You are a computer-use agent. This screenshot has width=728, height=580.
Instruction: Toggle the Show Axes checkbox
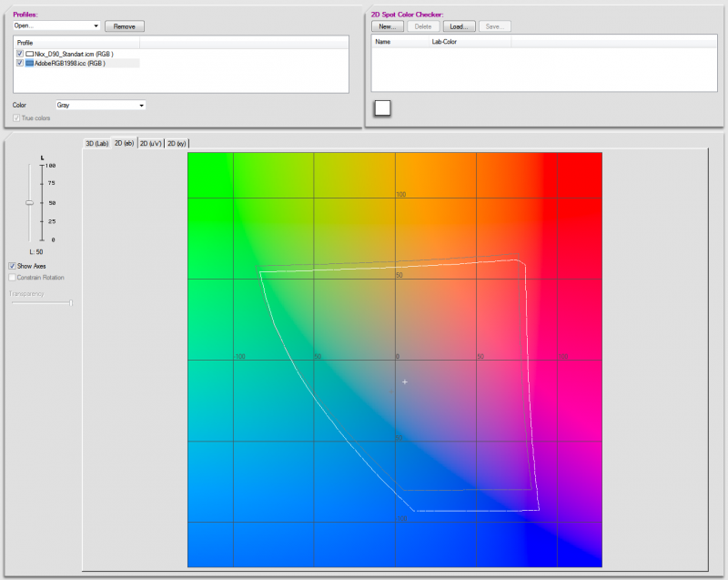coord(12,266)
